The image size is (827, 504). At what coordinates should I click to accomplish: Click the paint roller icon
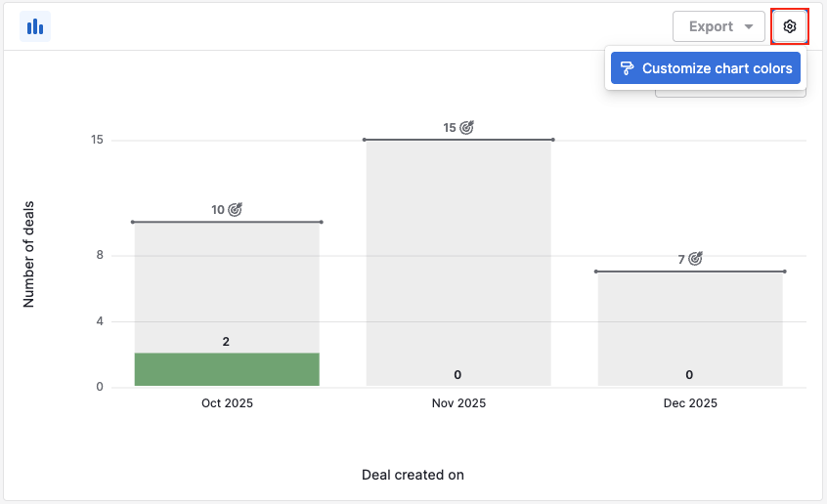point(627,68)
